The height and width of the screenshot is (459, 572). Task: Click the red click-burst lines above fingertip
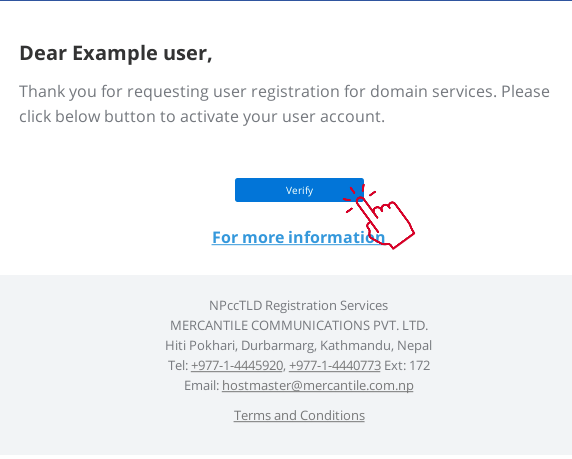tap(359, 197)
